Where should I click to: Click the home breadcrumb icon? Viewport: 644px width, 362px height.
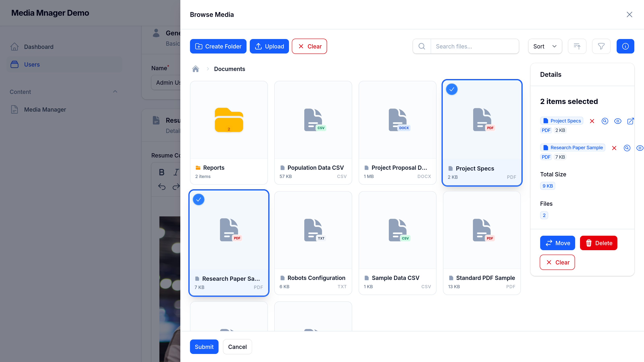[x=195, y=69]
